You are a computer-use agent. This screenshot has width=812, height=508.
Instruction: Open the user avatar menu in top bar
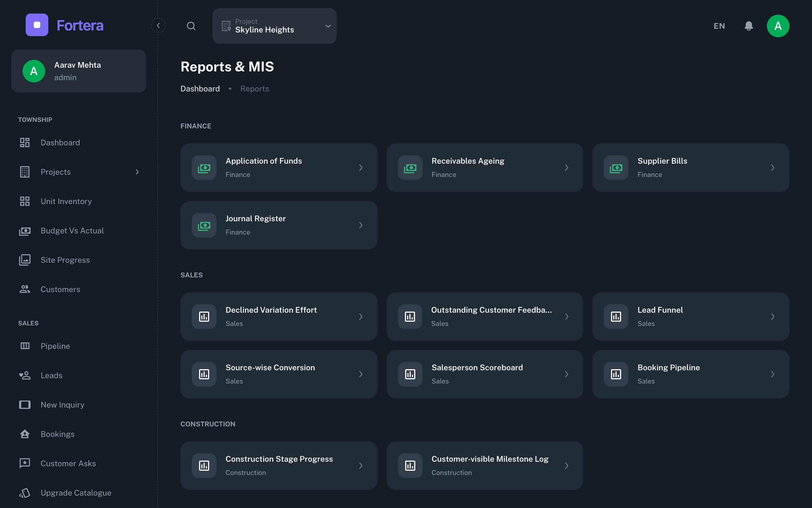pos(778,26)
